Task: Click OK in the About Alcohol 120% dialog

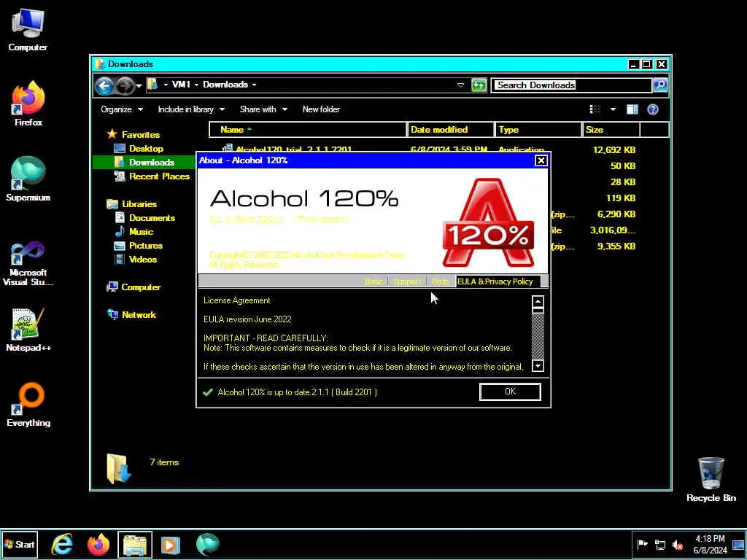Action: point(510,392)
